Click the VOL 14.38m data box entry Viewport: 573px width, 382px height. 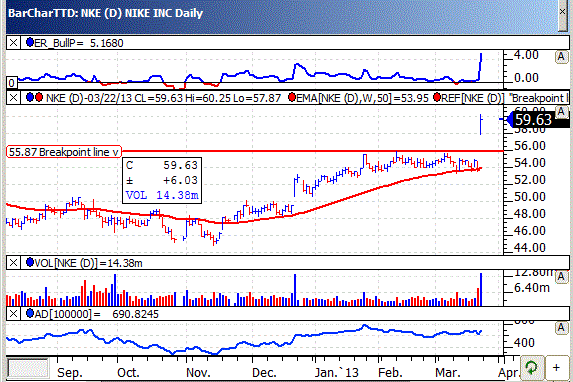[162, 195]
